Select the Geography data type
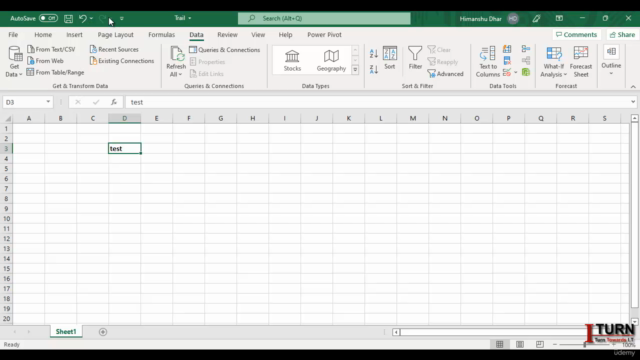Screen dimensions: 640x360 [x=331, y=60]
